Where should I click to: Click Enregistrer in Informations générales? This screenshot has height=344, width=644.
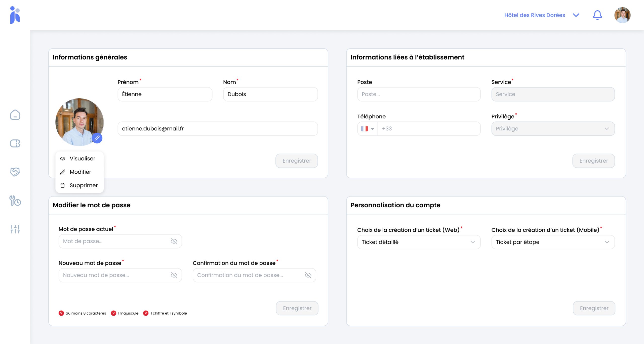296,161
